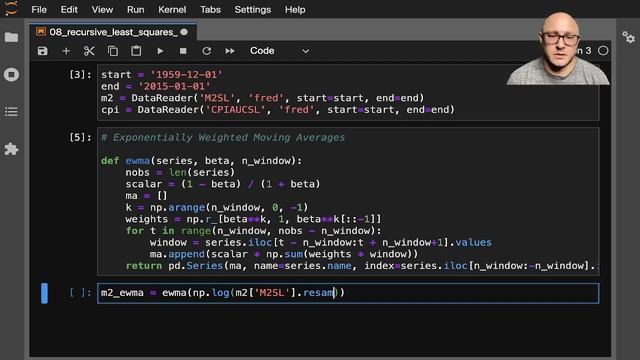
Task: Click the return pd.Series line
Action: (x=362, y=266)
